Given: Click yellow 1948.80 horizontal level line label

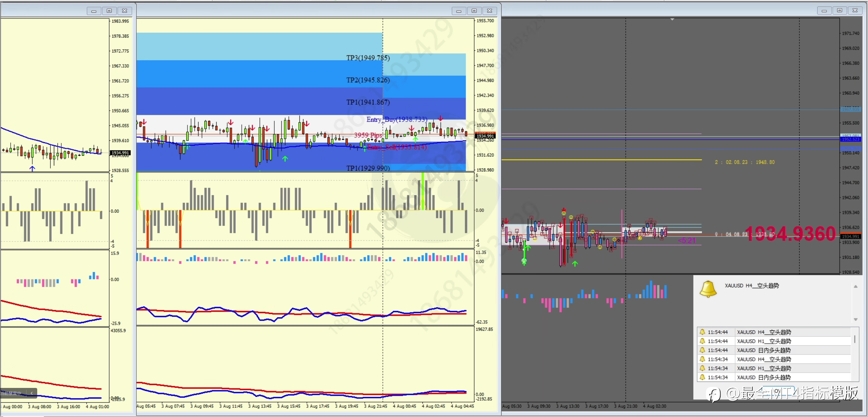Looking at the screenshot, I should [745, 162].
